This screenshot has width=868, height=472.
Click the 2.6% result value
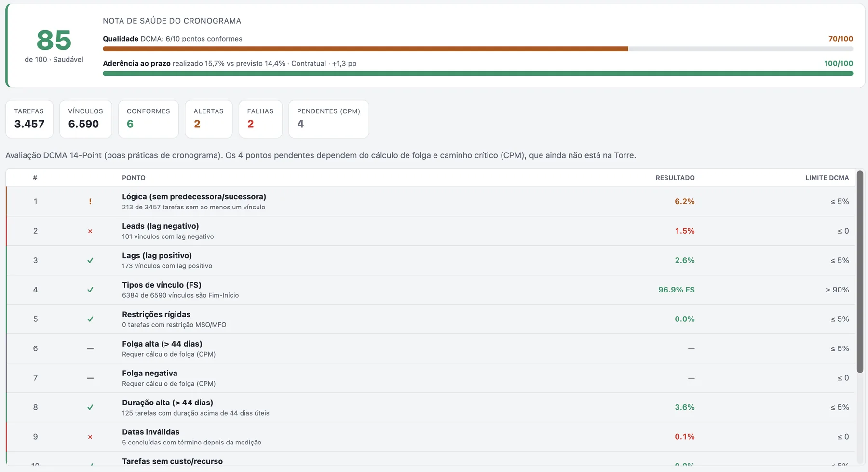(685, 260)
